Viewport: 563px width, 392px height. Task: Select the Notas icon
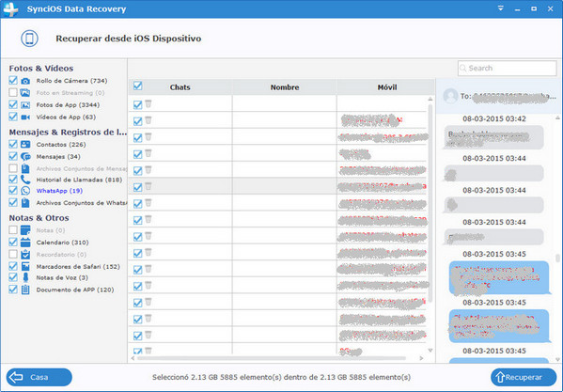click(25, 230)
